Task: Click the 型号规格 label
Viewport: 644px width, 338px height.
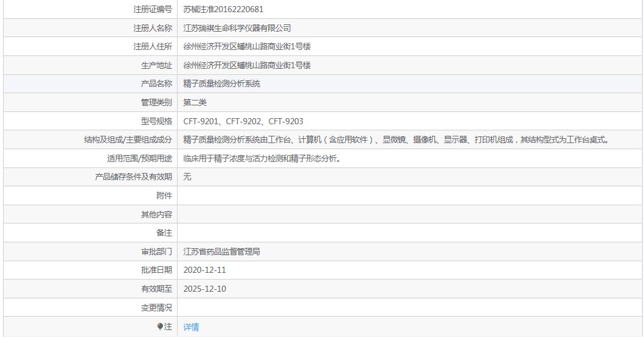Action: pos(156,121)
